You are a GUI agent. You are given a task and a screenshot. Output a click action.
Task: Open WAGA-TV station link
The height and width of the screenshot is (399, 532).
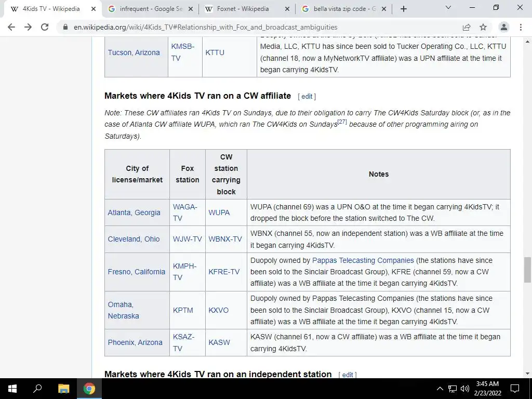184,212
